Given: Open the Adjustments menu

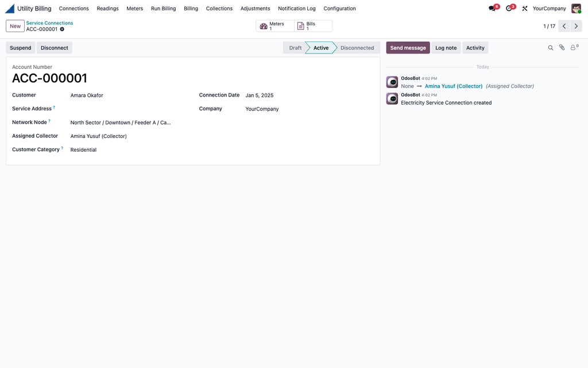Looking at the screenshot, I should point(255,8).
